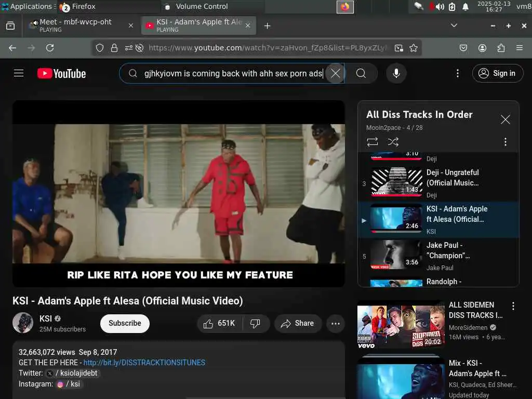Play Deji - Ungrateful playlist item

(438, 183)
